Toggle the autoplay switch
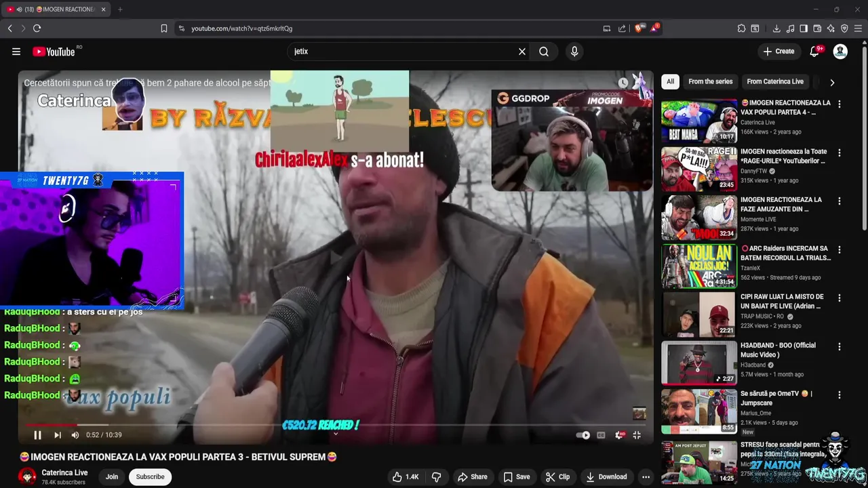 (x=583, y=435)
